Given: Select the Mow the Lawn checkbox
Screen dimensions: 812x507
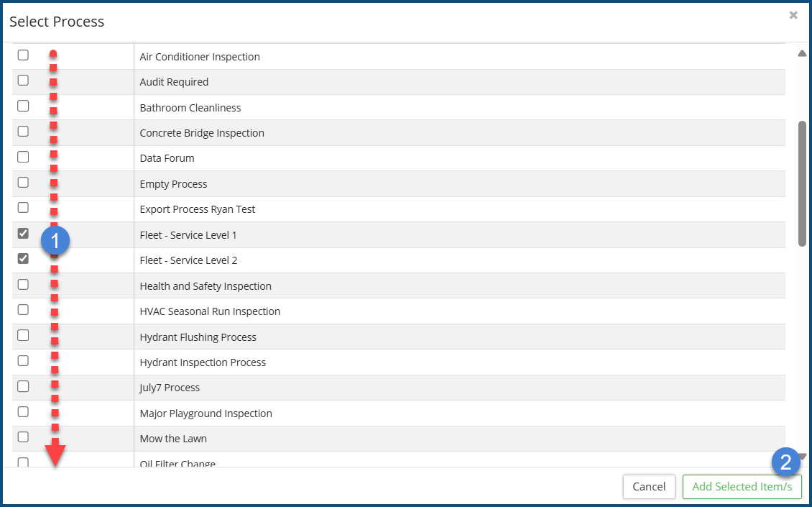Looking at the screenshot, I should click(23, 437).
